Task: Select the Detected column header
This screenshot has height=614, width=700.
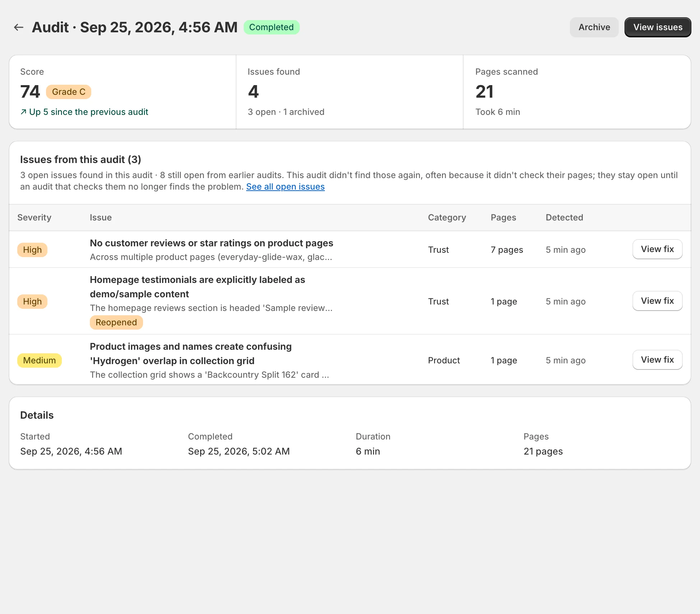Action: coord(564,218)
